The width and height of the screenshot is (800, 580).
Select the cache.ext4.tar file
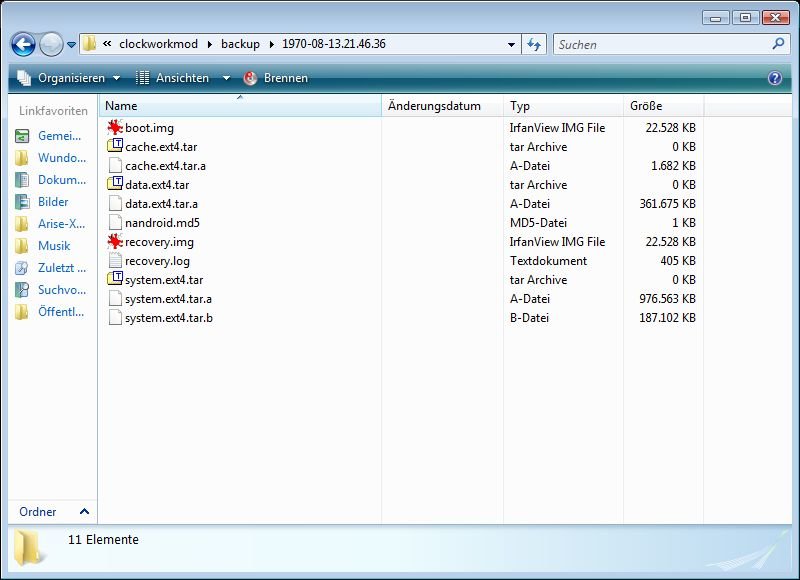tap(161, 146)
